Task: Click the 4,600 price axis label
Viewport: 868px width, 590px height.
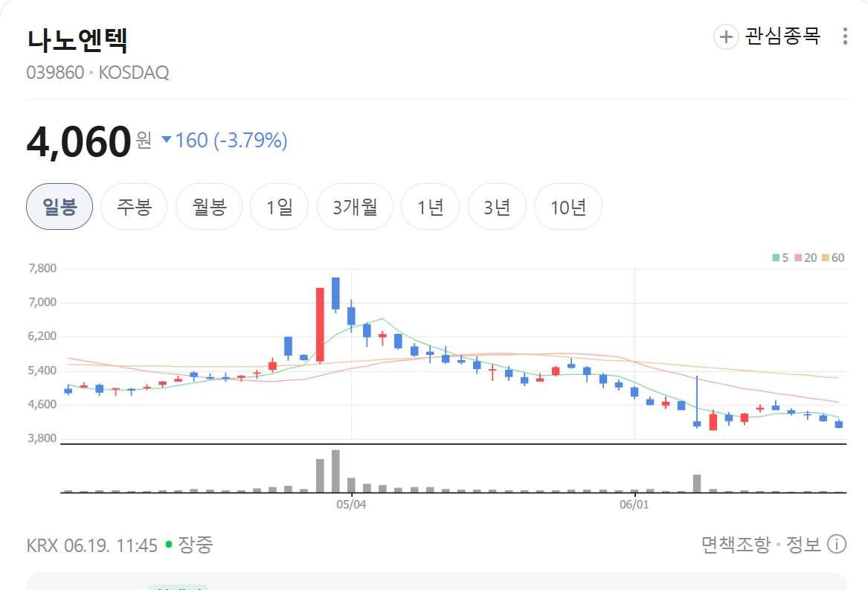Action: pos(42,405)
